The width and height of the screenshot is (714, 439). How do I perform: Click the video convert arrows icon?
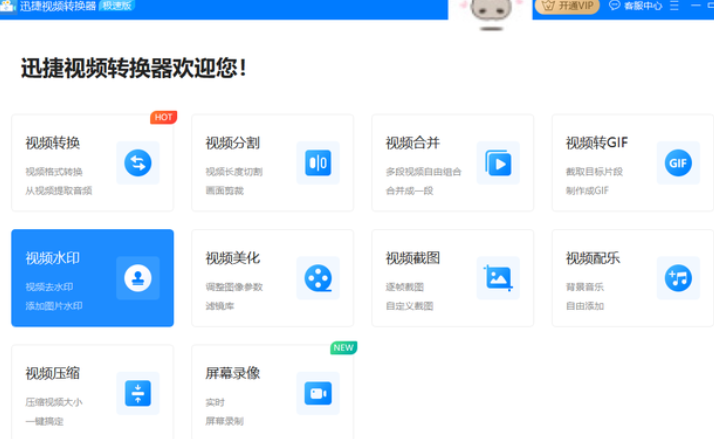[x=137, y=162]
